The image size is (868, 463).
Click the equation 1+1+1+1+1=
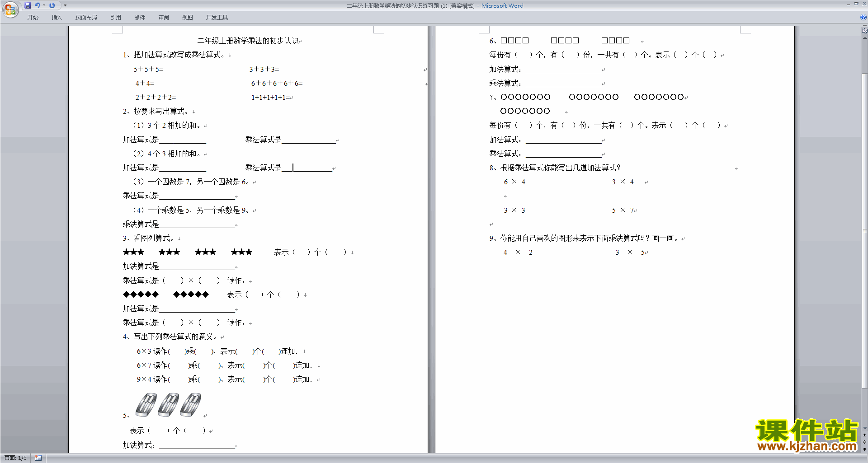271,97
